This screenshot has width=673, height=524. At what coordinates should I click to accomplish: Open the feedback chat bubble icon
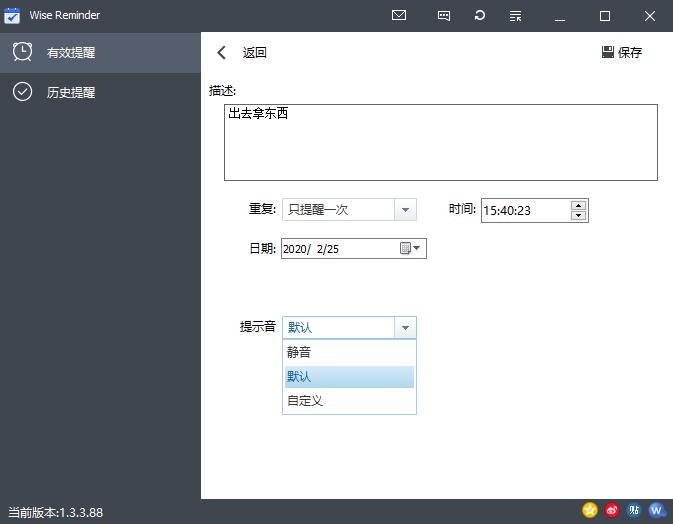444,16
